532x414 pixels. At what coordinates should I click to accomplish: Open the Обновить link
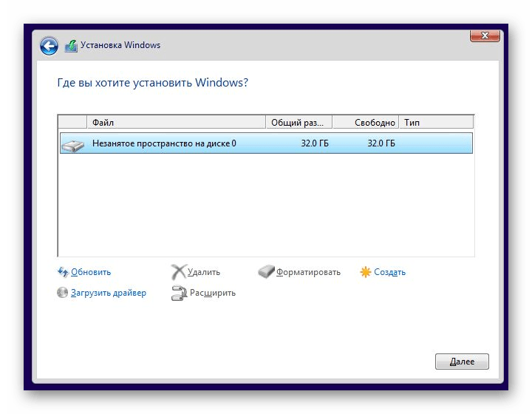(x=91, y=272)
